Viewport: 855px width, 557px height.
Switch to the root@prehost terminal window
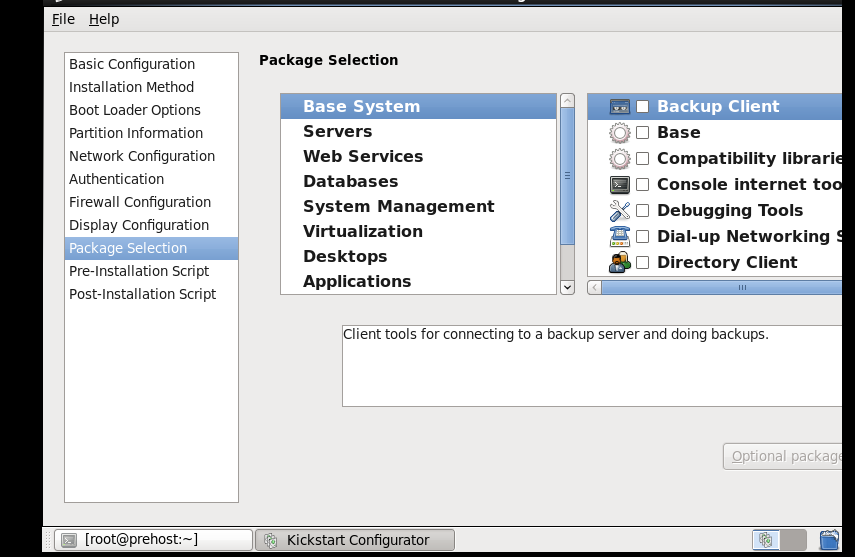(x=154, y=540)
